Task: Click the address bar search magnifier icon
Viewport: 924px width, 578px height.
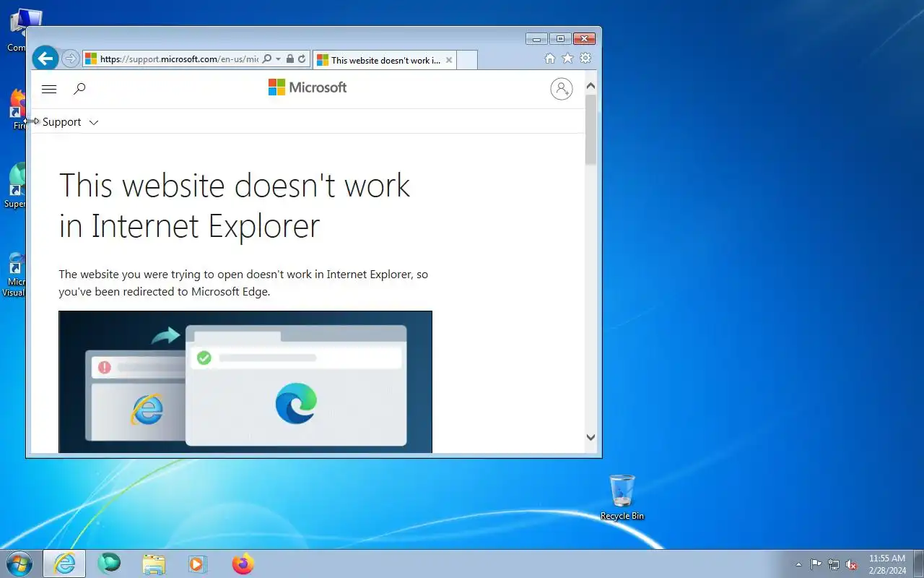Action: click(x=266, y=59)
